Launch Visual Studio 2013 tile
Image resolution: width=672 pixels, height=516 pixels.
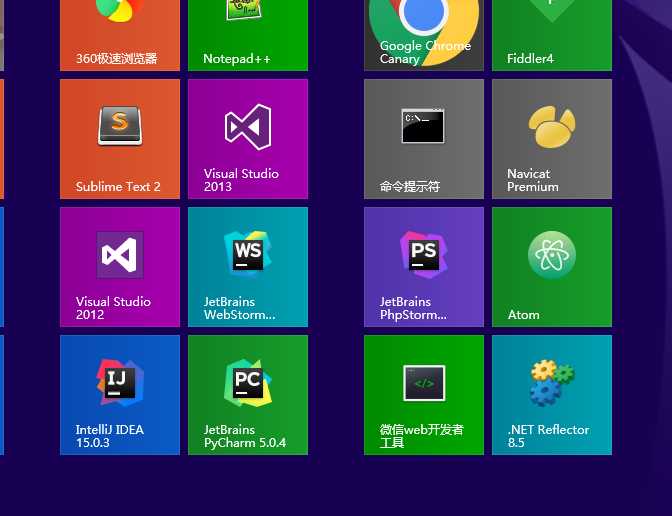click(x=248, y=139)
